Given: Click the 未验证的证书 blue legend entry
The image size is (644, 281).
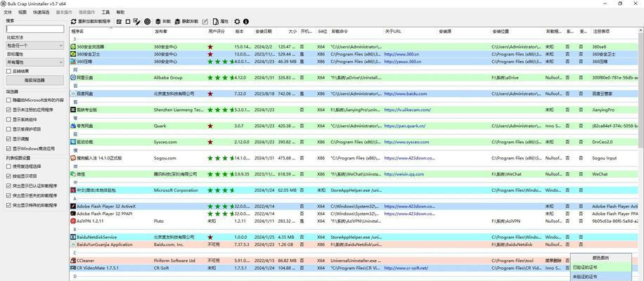Looking at the screenshot, I should click(x=601, y=277).
